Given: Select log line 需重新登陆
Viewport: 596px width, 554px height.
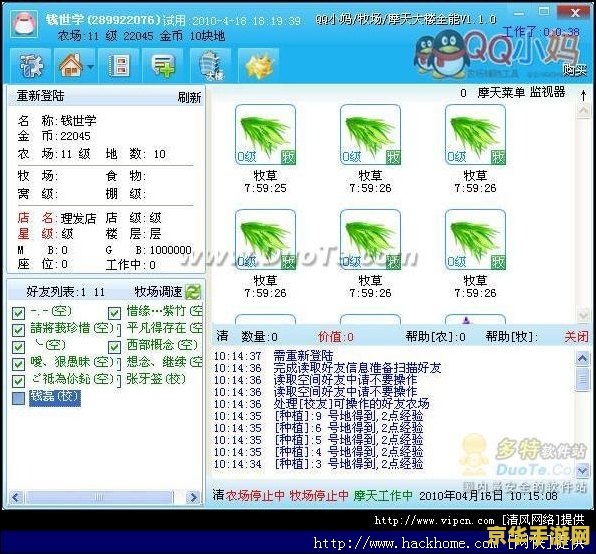Looking at the screenshot, I should tap(303, 356).
